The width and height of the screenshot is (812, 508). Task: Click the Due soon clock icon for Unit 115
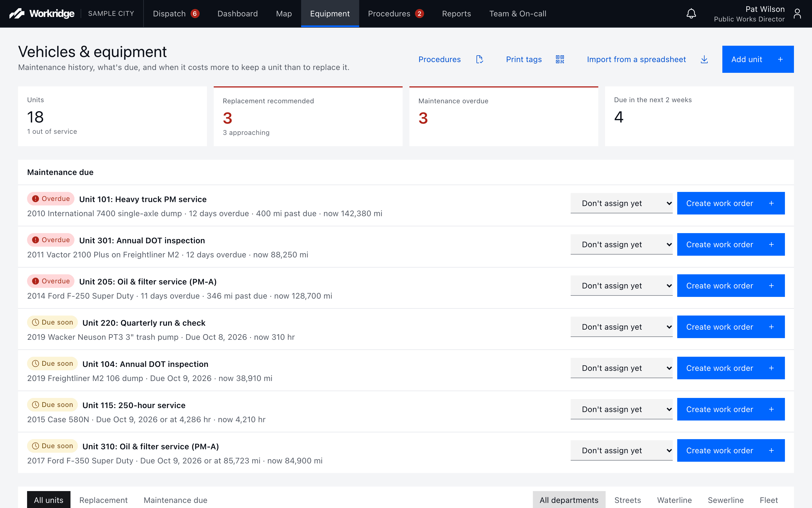[x=36, y=405]
